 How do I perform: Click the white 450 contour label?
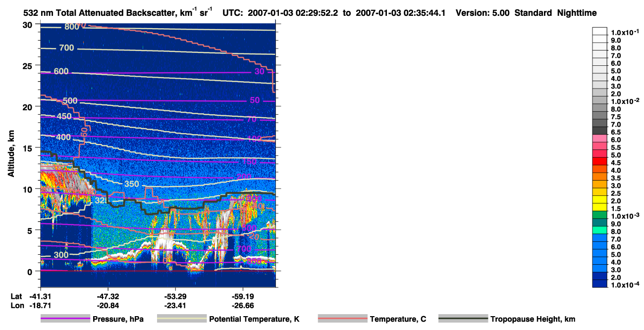pos(64,117)
